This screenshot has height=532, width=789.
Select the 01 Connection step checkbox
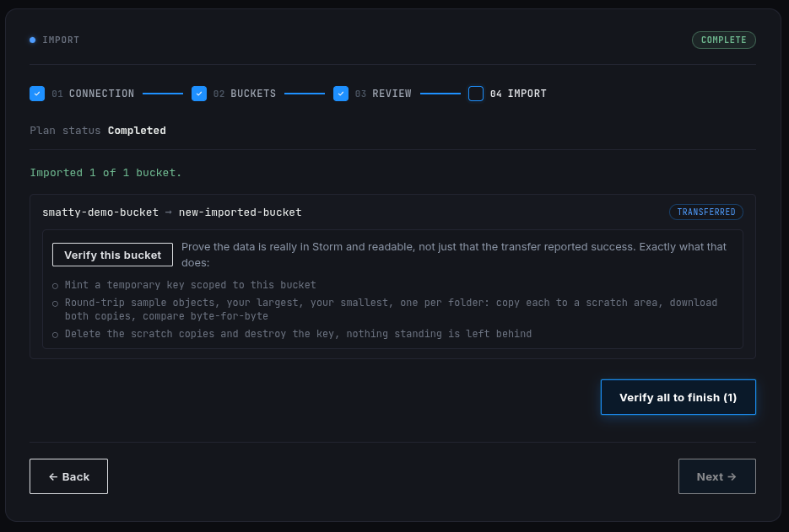coord(37,94)
